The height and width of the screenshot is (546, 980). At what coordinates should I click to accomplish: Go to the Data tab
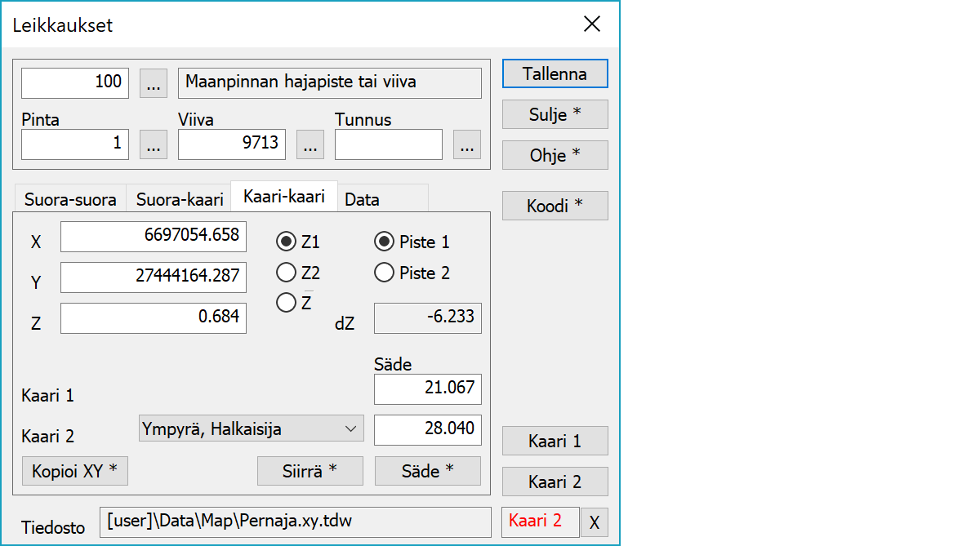[x=362, y=199]
